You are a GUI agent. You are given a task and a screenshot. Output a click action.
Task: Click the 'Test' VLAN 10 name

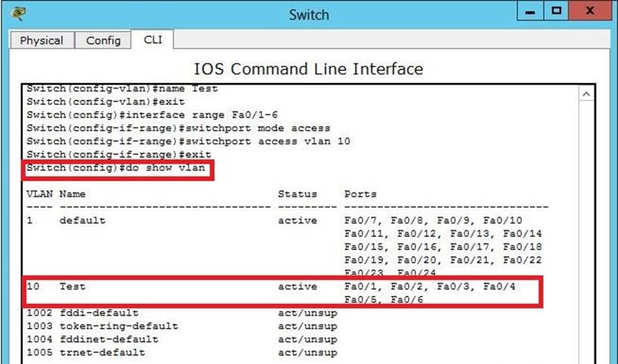point(73,286)
